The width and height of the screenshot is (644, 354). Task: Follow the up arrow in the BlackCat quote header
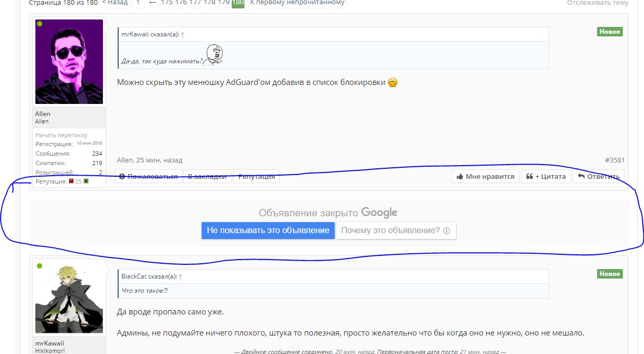coord(180,276)
